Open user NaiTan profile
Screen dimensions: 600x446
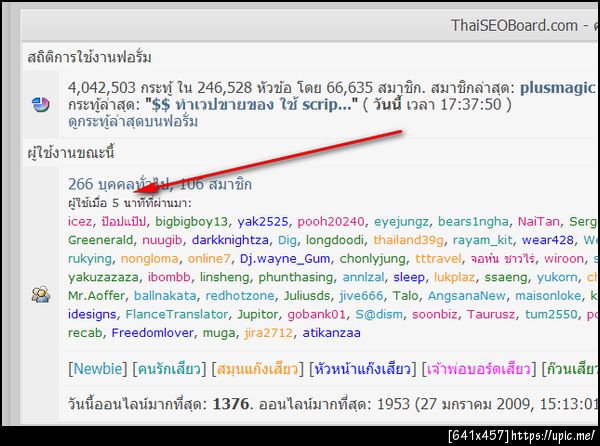coord(538,221)
